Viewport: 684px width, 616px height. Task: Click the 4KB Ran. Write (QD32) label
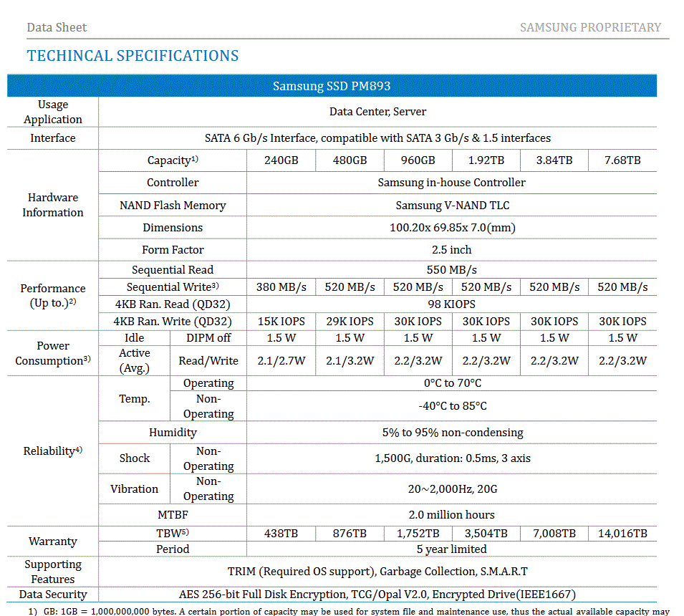tap(173, 322)
